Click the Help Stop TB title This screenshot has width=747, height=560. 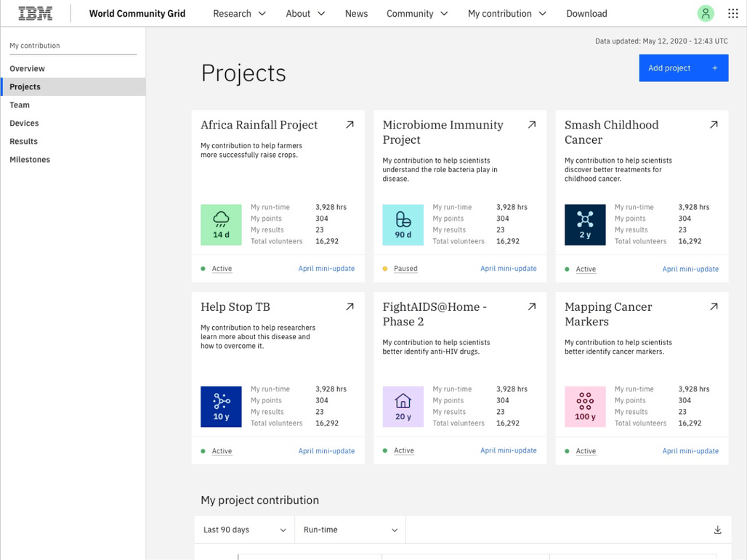click(235, 307)
